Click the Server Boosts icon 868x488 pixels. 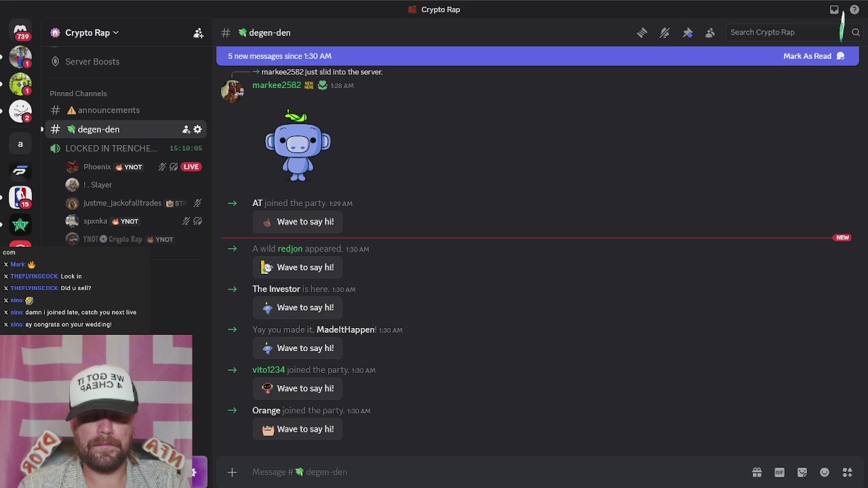tap(55, 62)
